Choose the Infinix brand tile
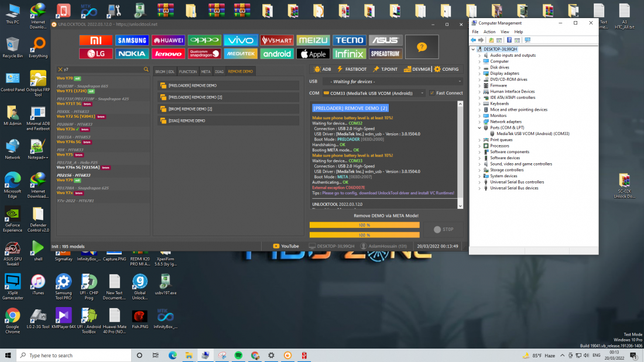The width and height of the screenshot is (644, 362). pos(349,54)
